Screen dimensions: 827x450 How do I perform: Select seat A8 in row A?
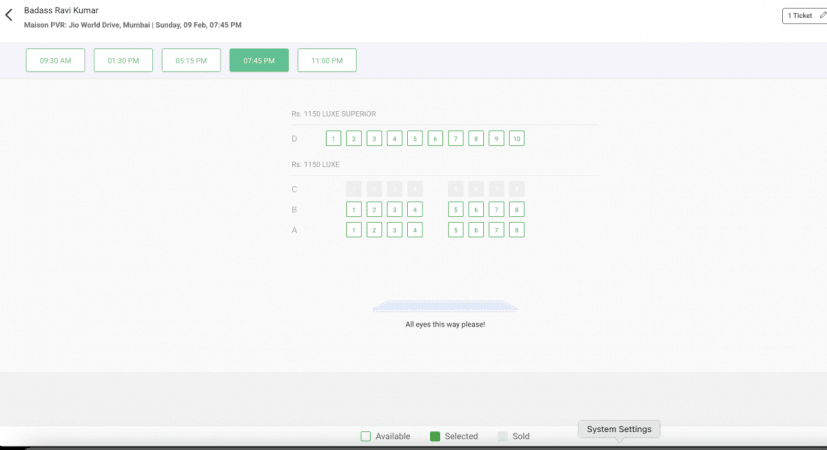click(x=516, y=230)
